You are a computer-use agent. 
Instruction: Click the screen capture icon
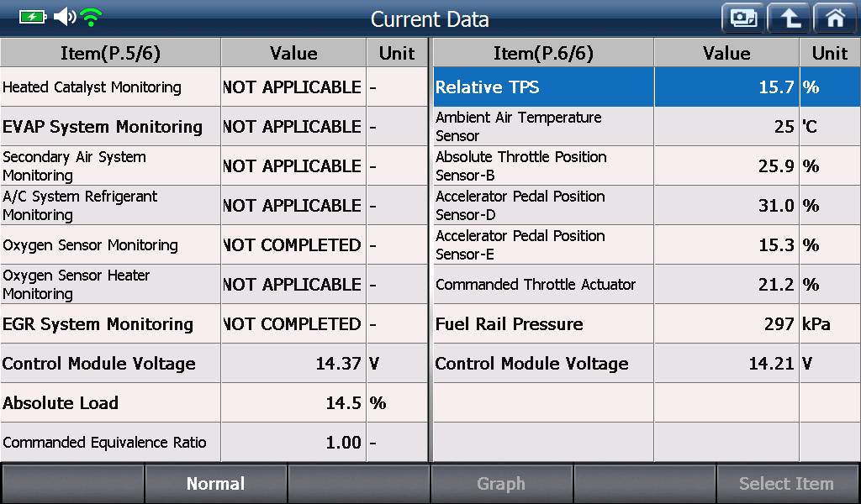click(743, 18)
